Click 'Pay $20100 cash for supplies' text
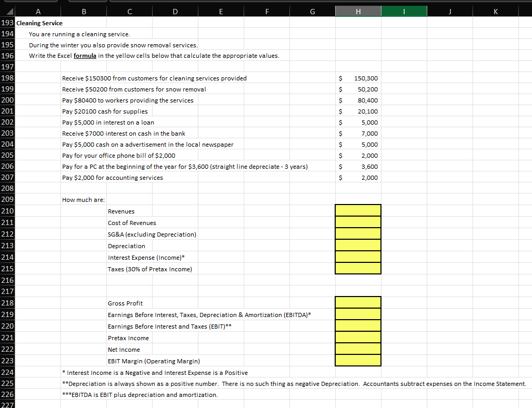Viewport: 532px width, 408px height. tap(105, 111)
